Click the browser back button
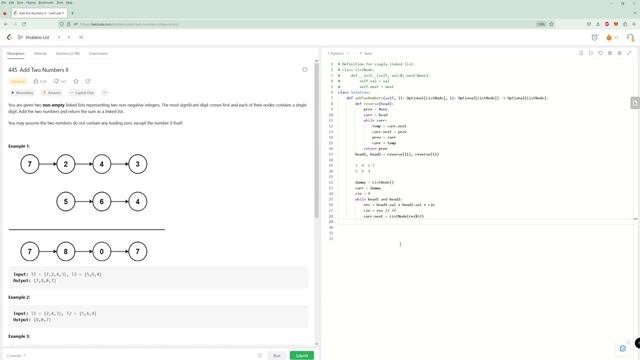The width and height of the screenshot is (640, 360). pyautogui.click(x=6, y=24)
